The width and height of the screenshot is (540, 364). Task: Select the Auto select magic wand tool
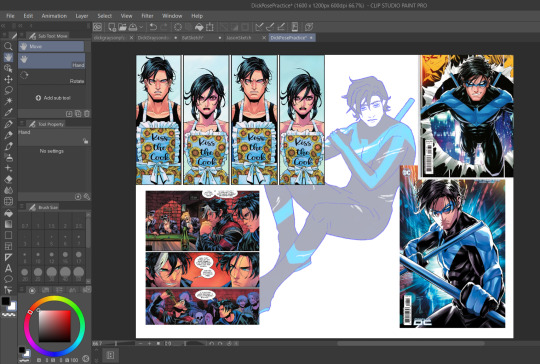8,101
